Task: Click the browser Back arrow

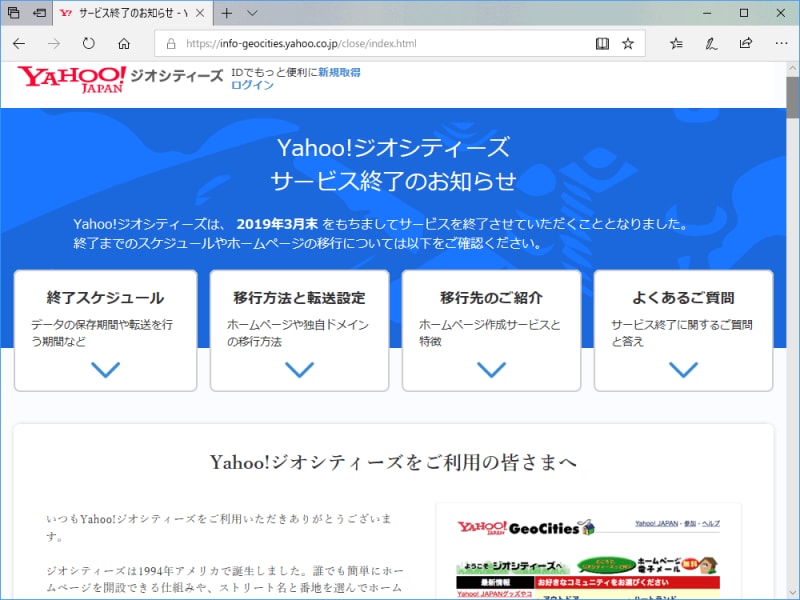Action: click(19, 44)
